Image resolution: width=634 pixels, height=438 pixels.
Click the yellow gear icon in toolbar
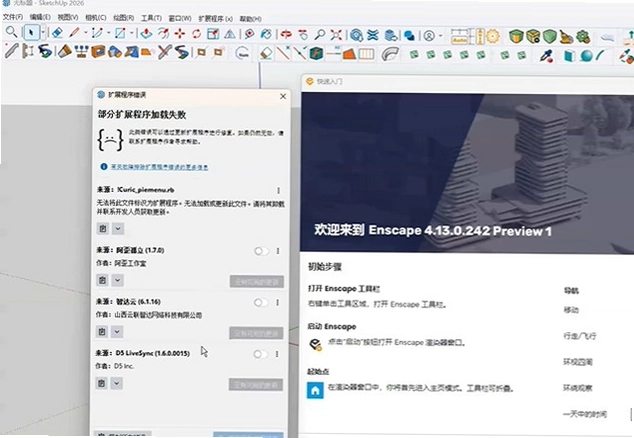[x=492, y=36]
